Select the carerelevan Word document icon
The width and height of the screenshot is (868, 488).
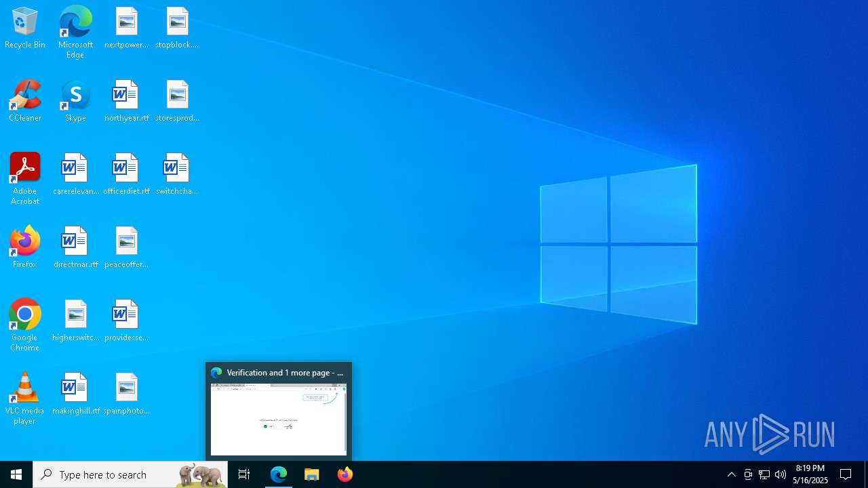click(x=75, y=175)
